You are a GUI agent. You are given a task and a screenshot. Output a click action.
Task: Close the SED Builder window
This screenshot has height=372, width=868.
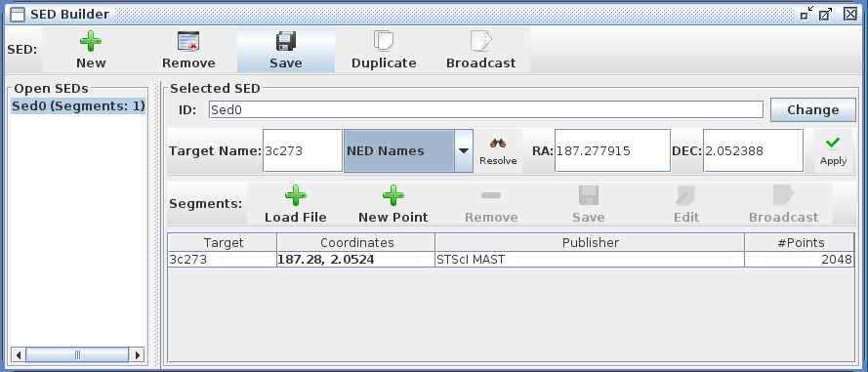(850, 14)
